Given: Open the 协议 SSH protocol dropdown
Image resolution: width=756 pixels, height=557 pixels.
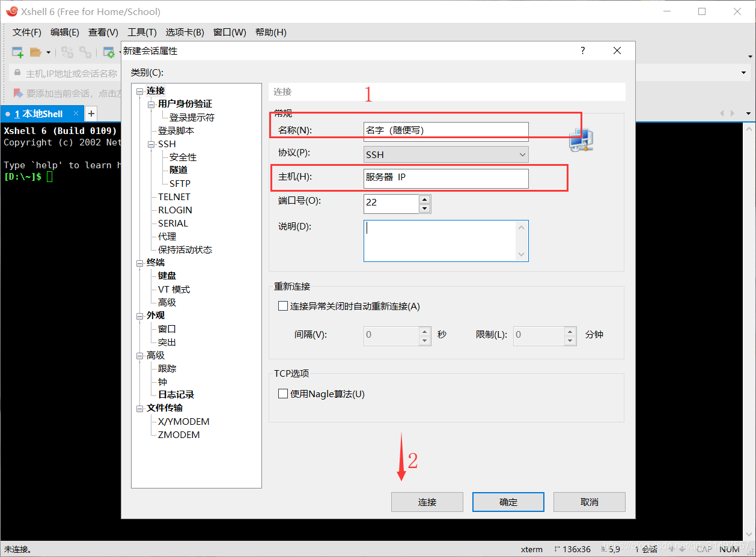Looking at the screenshot, I should 446,154.
